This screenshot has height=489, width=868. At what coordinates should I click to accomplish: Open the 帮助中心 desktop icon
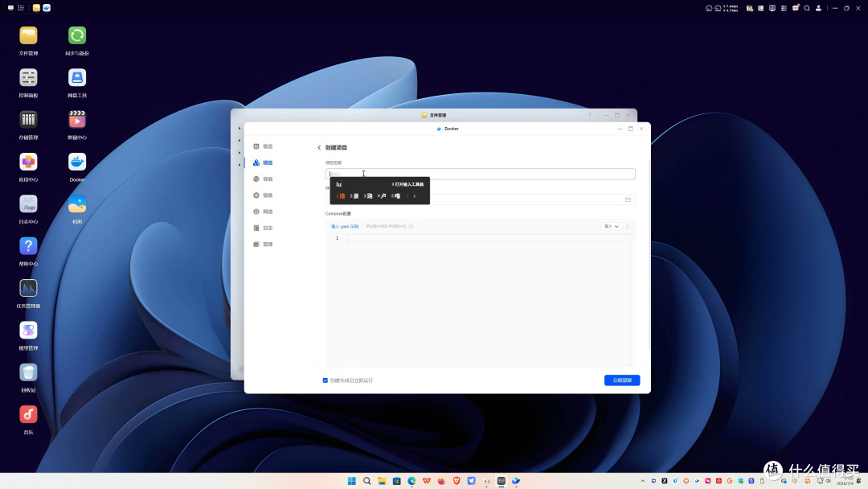[x=28, y=246]
